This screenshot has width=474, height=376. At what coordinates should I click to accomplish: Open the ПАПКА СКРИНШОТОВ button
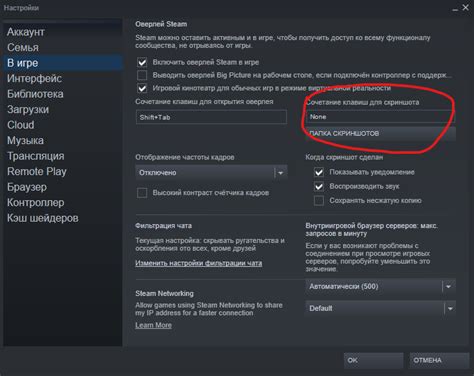coord(380,134)
